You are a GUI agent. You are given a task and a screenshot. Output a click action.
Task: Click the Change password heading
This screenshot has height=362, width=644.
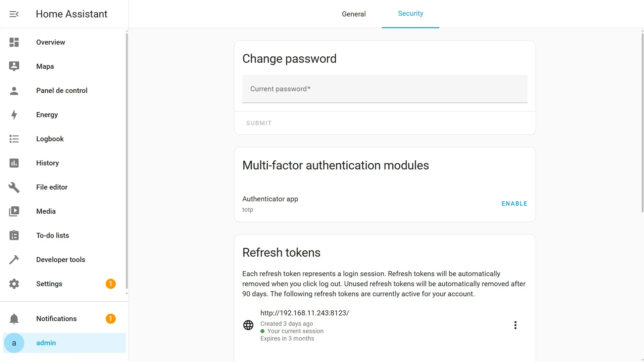pyautogui.click(x=289, y=59)
